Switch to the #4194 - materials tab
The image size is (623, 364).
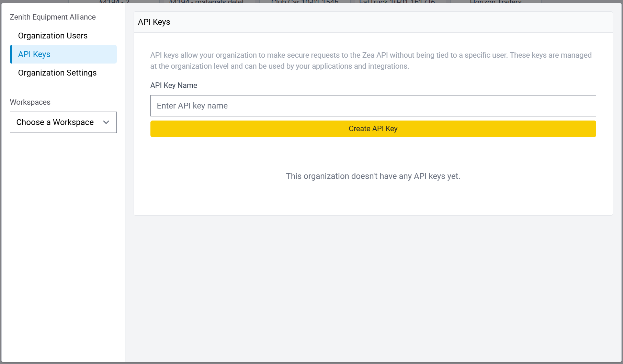coord(206,2)
